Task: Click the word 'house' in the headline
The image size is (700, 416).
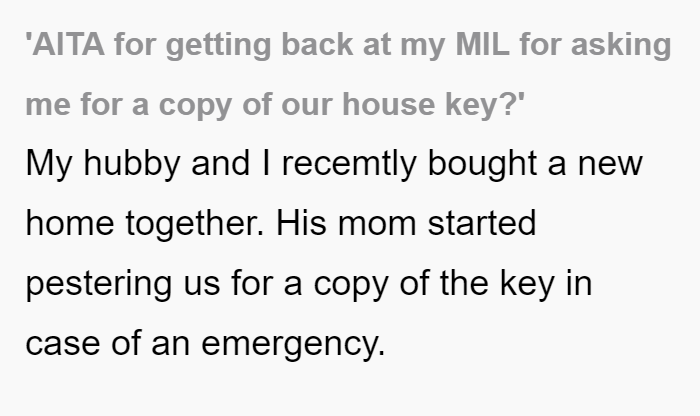Action: tap(388, 104)
